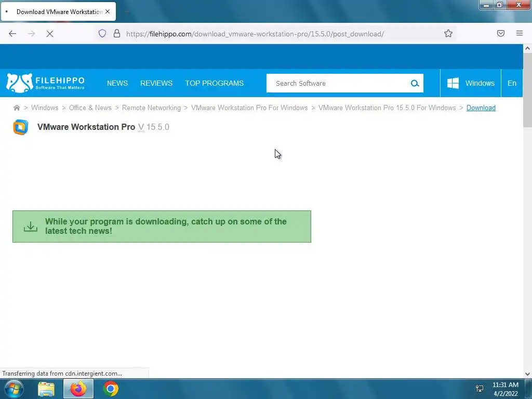
Task: Click the padlock site security icon
Action: point(117,33)
